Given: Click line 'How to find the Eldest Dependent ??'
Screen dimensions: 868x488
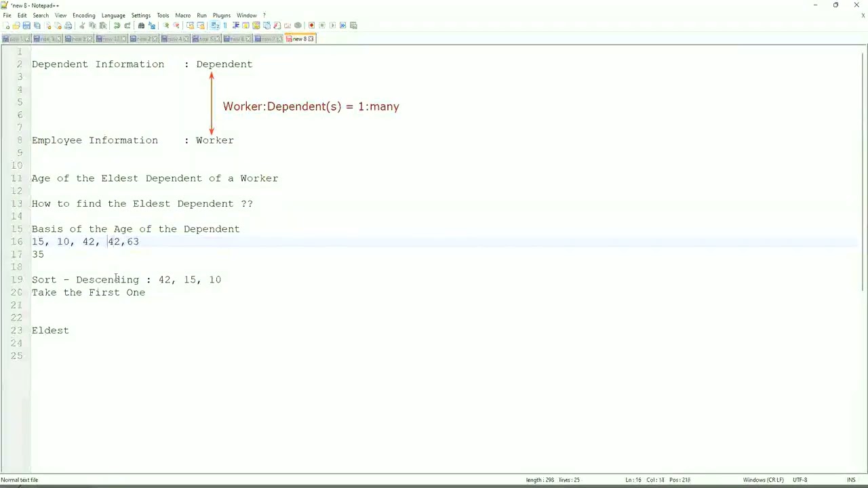Looking at the screenshot, I should (x=142, y=203).
